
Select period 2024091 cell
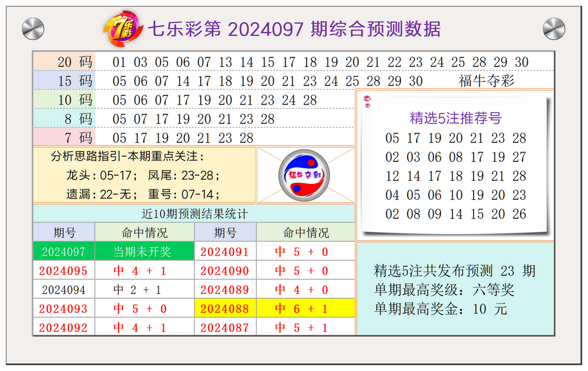(x=226, y=251)
